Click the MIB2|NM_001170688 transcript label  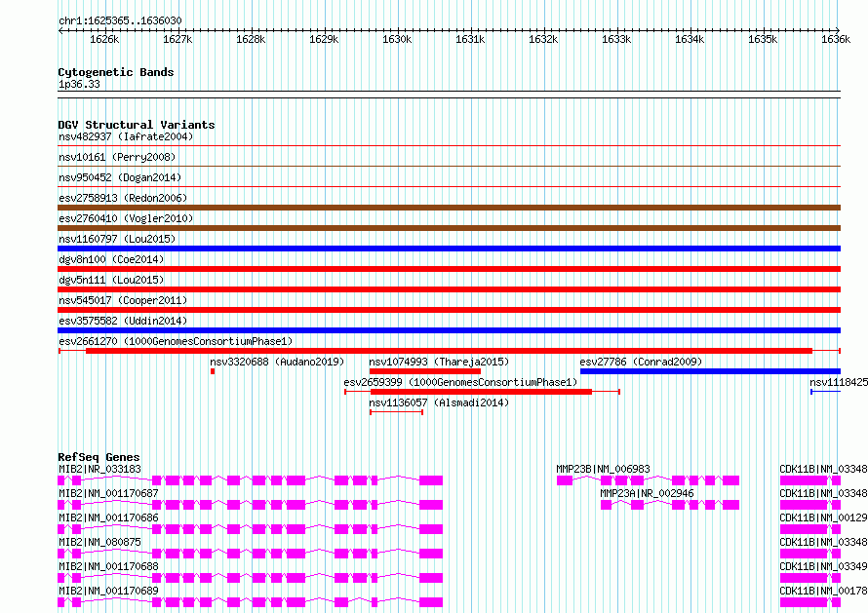click(108, 566)
